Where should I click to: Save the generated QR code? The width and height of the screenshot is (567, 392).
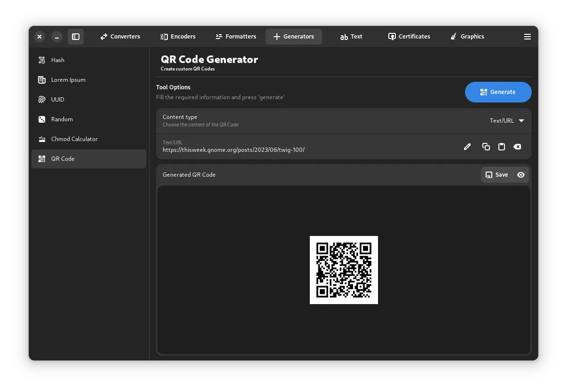click(x=496, y=175)
